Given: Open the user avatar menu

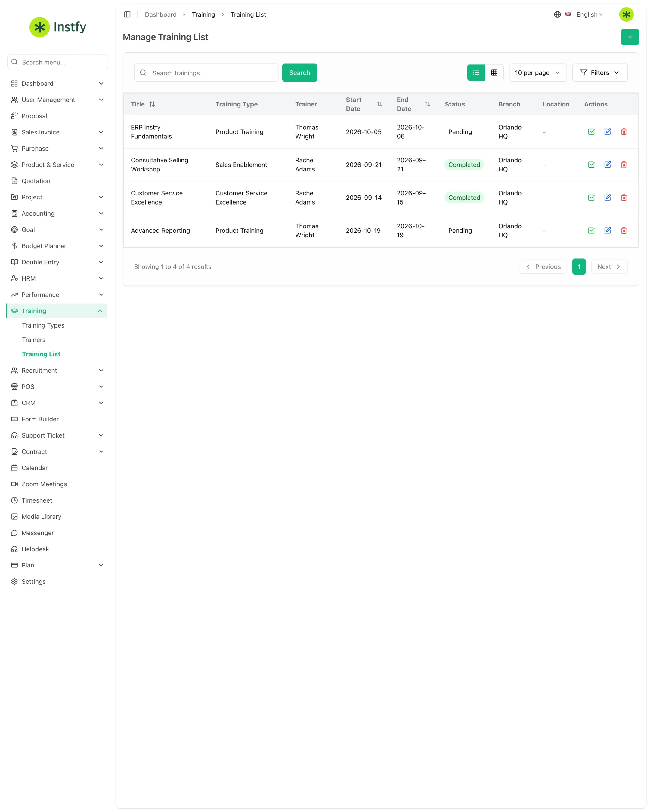Looking at the screenshot, I should [626, 14].
